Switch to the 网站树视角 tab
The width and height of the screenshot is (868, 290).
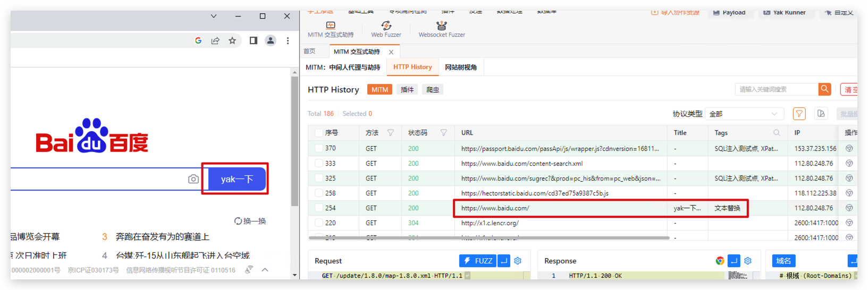pos(460,67)
